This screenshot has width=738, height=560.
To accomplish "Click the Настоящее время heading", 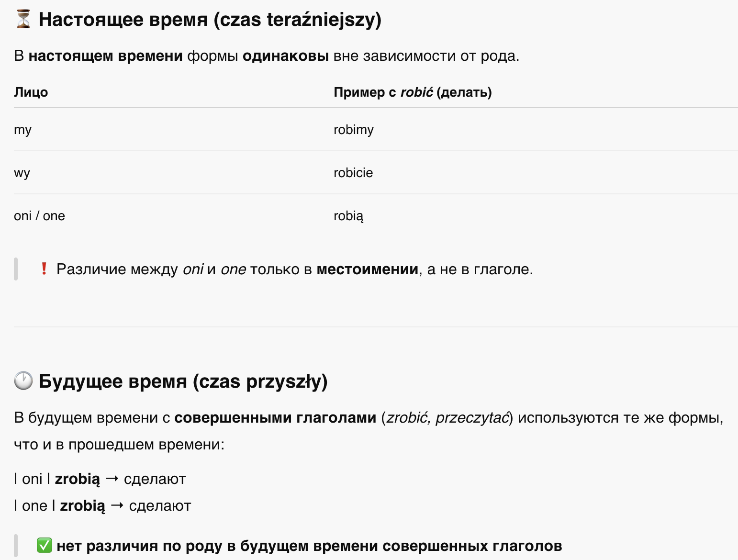I will tap(210, 20).
